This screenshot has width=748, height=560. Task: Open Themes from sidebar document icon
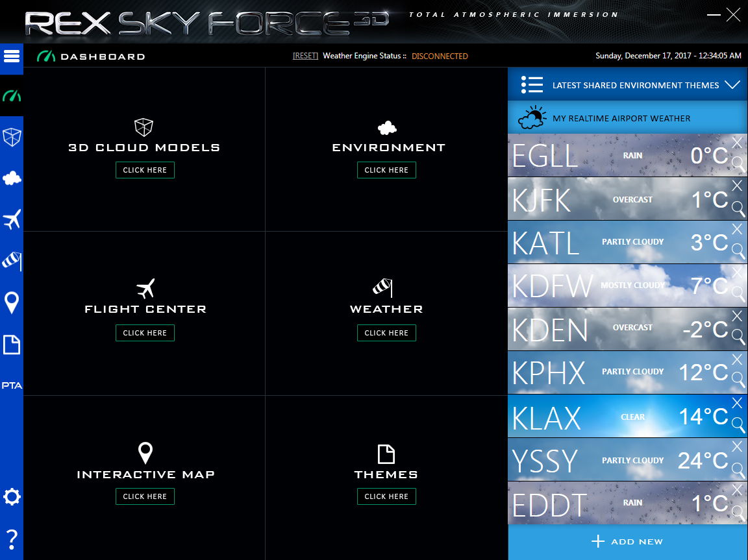click(12, 345)
